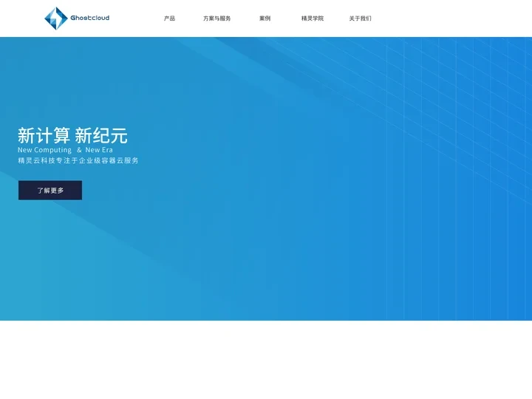The height and width of the screenshot is (399, 532).
Task: Click the empty header space right of 关于我们
Action: pos(451,18)
